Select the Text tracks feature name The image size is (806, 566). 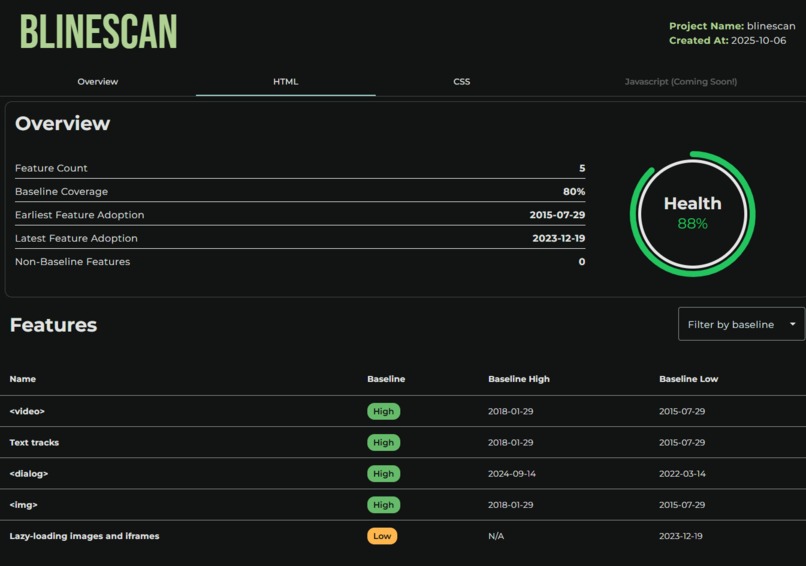coord(34,443)
